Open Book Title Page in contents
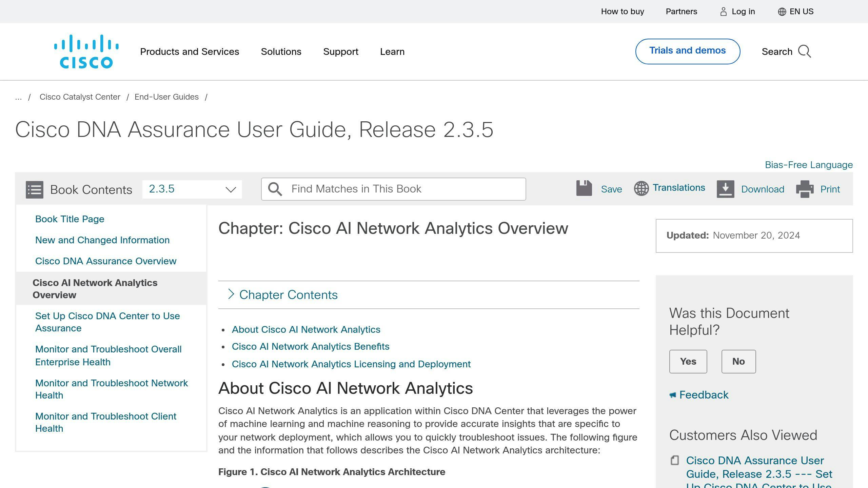This screenshot has height=488, width=868. 70,219
